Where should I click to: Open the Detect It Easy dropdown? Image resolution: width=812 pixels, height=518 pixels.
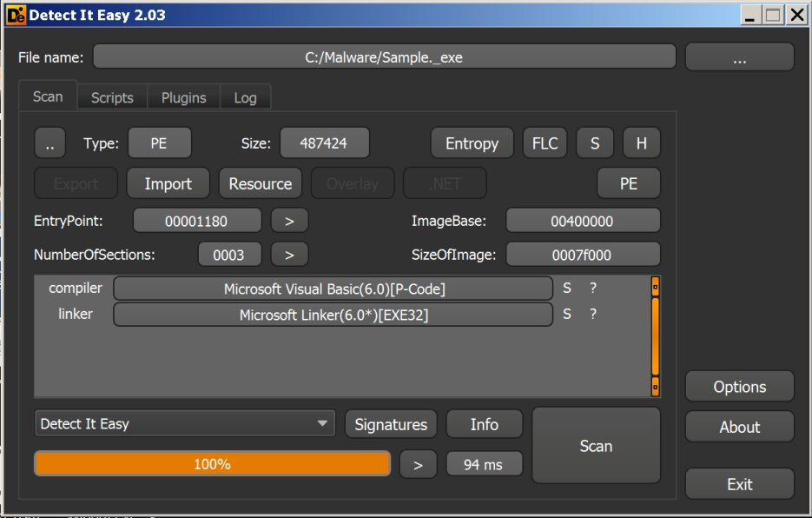(185, 424)
